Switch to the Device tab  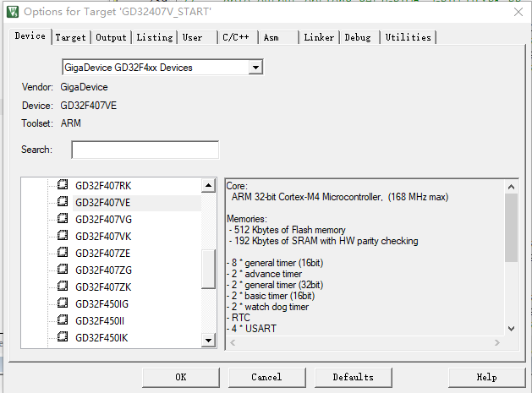(x=30, y=36)
